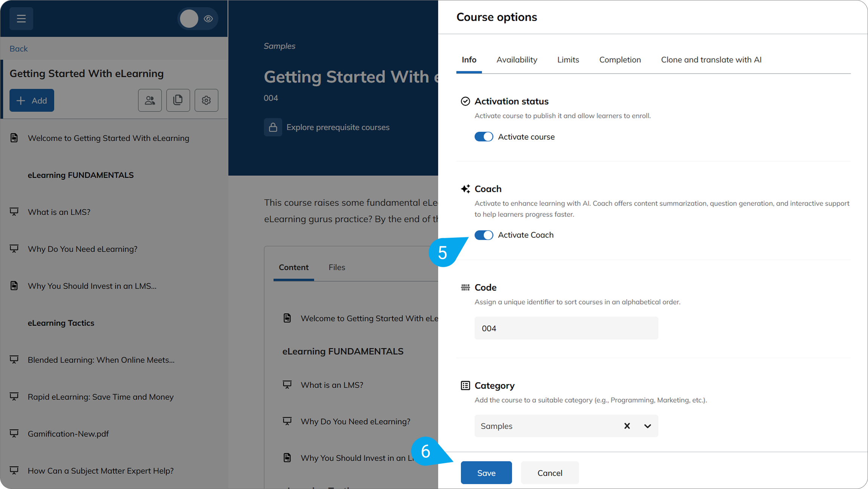Clear the Samples category selection

pyautogui.click(x=627, y=426)
